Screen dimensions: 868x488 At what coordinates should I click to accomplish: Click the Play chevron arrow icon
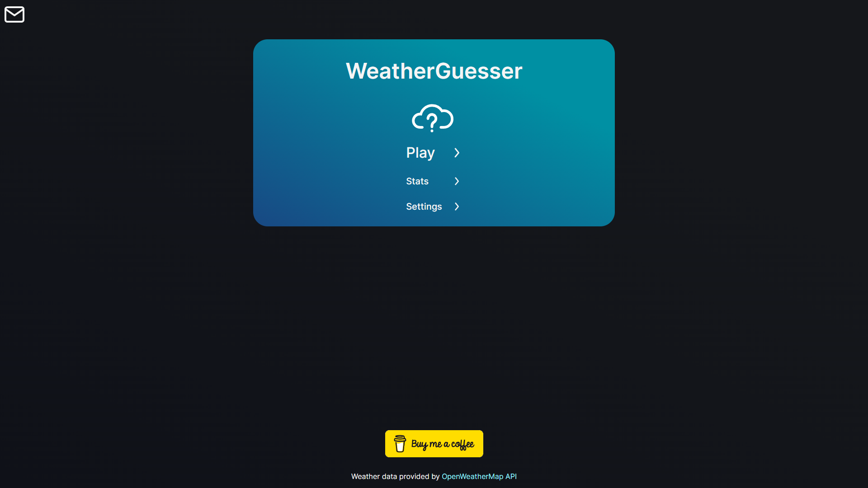coord(457,152)
